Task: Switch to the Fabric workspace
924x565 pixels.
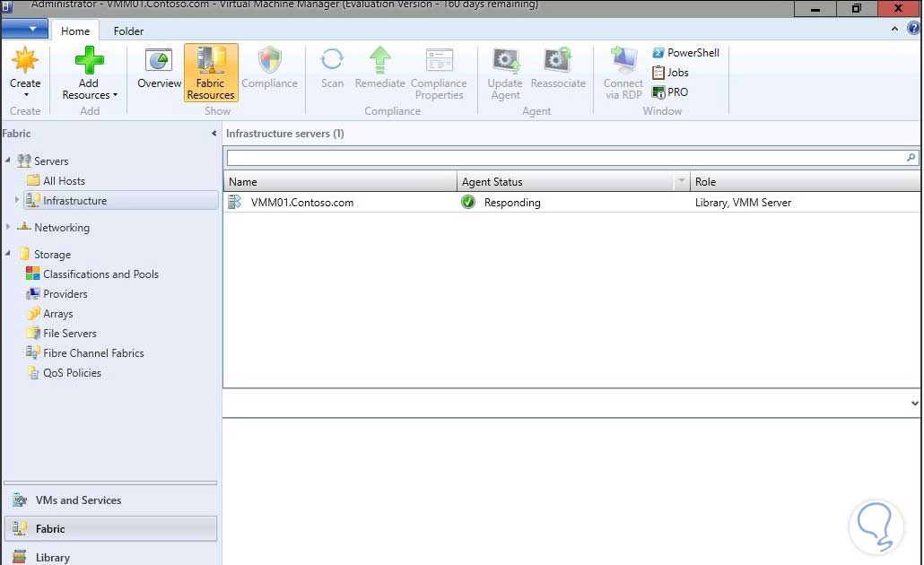Action: [x=110, y=528]
